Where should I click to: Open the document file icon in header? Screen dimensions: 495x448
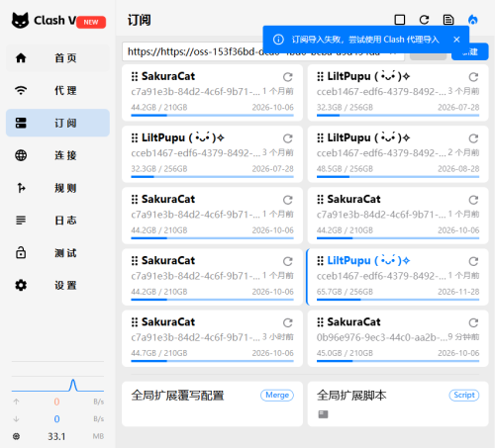click(x=448, y=20)
